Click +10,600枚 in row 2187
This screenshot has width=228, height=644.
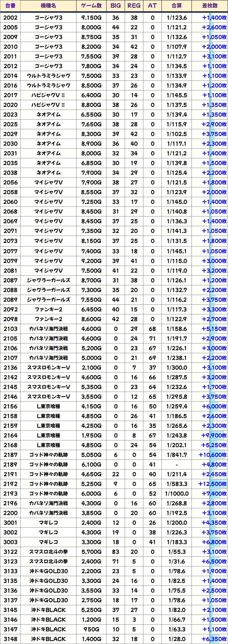coord(213,455)
